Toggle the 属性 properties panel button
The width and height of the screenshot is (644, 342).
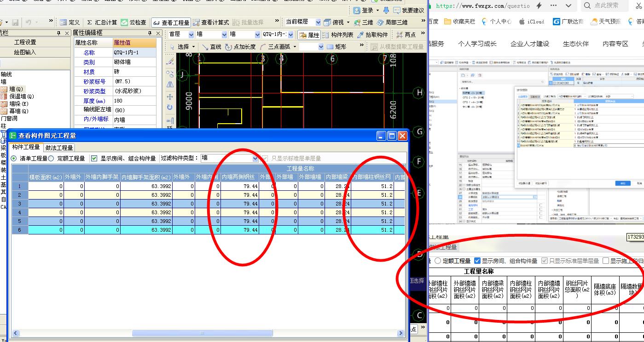tap(309, 34)
